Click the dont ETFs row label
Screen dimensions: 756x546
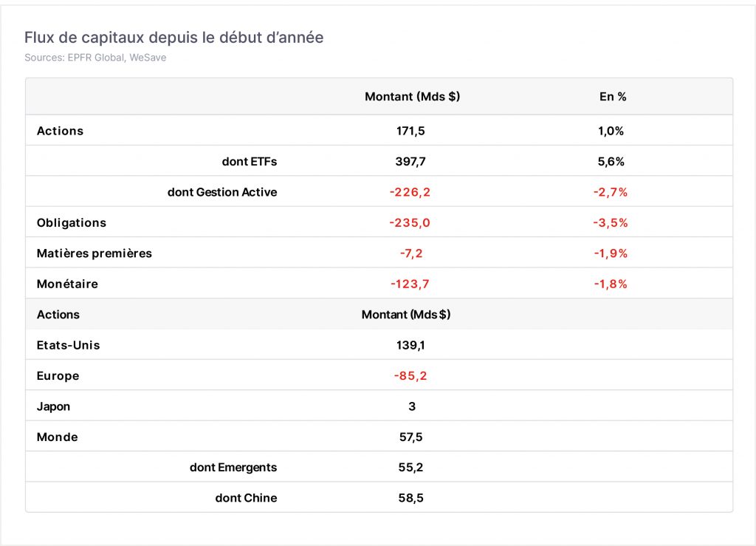(x=250, y=162)
